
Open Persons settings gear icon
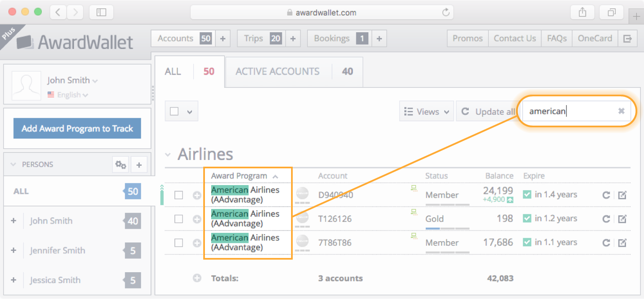[121, 165]
